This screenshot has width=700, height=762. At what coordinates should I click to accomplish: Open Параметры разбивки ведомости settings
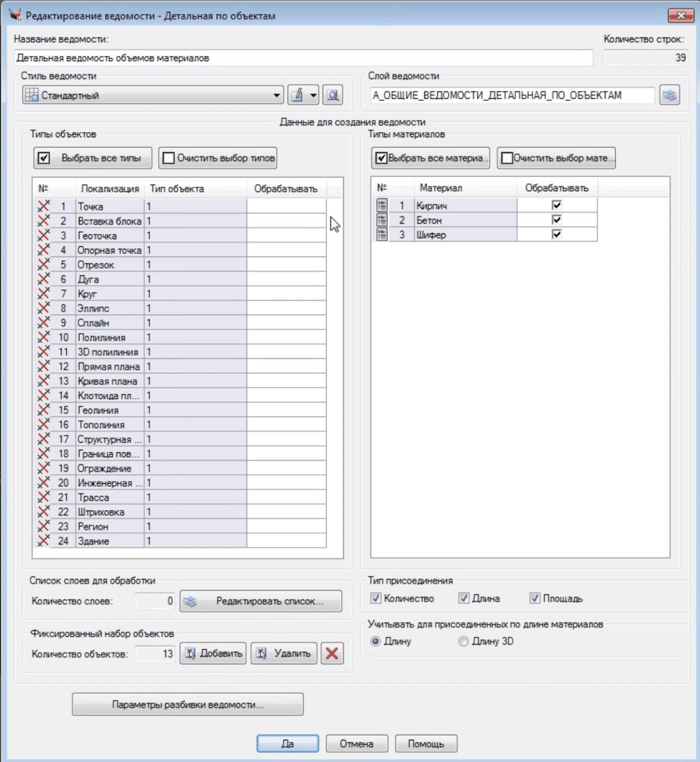pos(187,705)
